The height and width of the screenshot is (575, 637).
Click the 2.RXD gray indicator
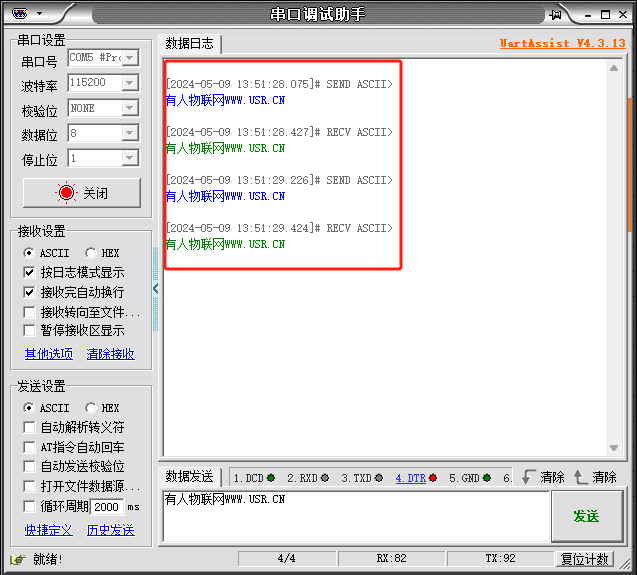[325, 478]
